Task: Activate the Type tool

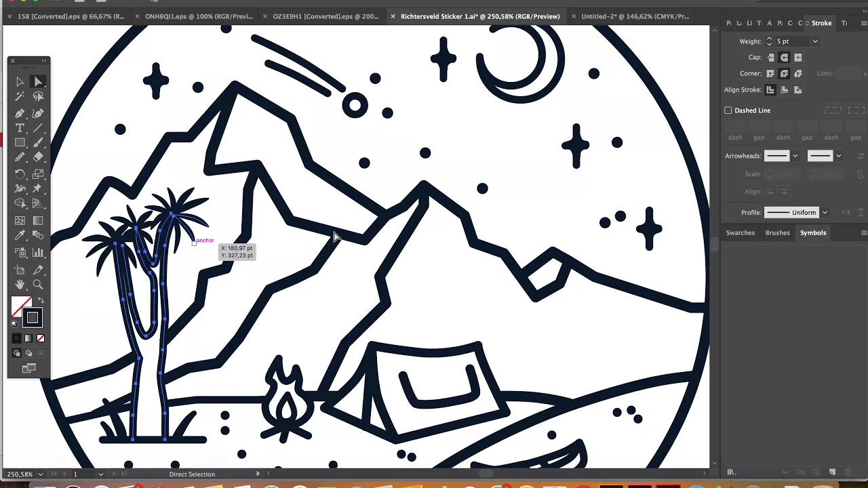Action: [20, 128]
